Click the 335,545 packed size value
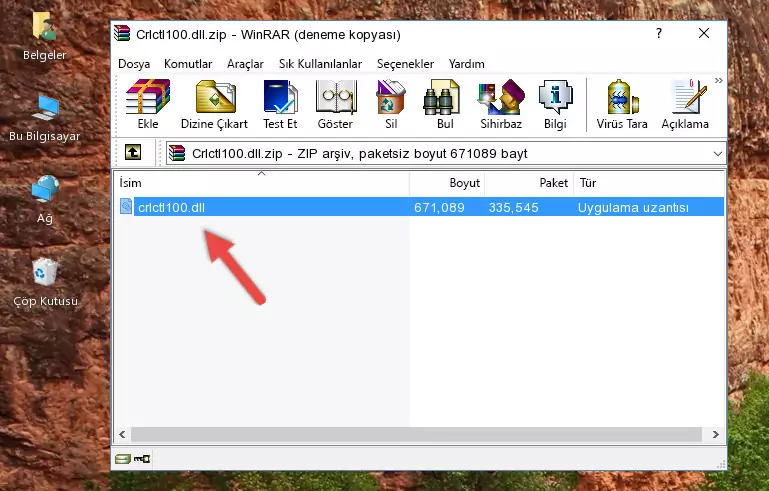769x491 pixels. click(513, 207)
